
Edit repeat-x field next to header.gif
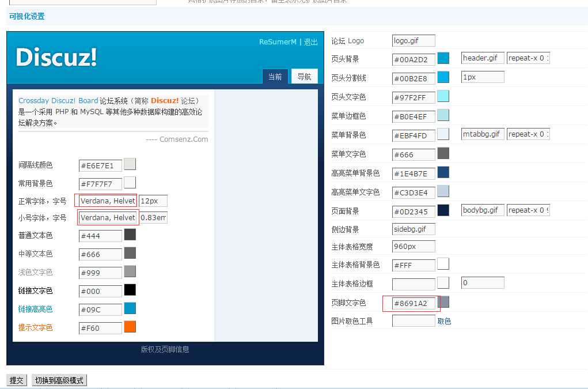528,58
